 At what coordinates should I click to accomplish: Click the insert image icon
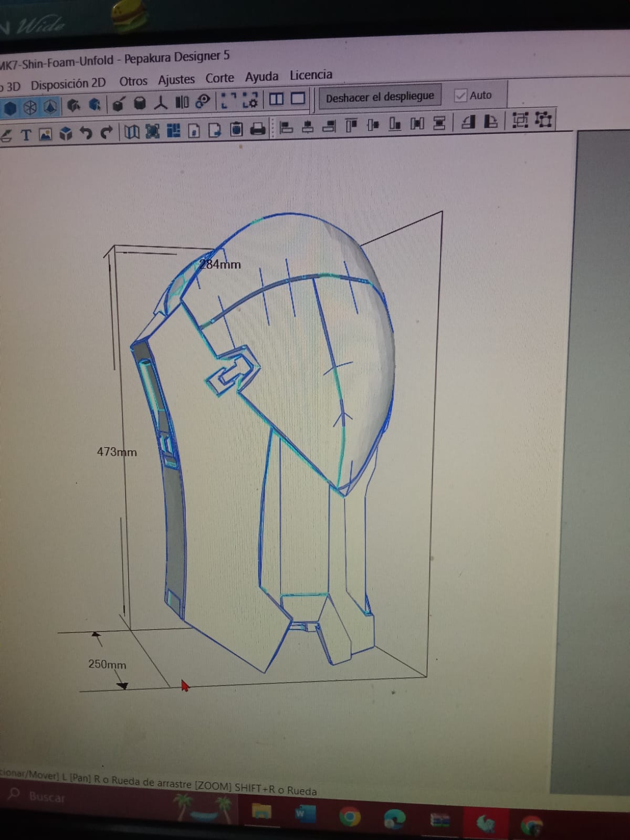pos(46,134)
